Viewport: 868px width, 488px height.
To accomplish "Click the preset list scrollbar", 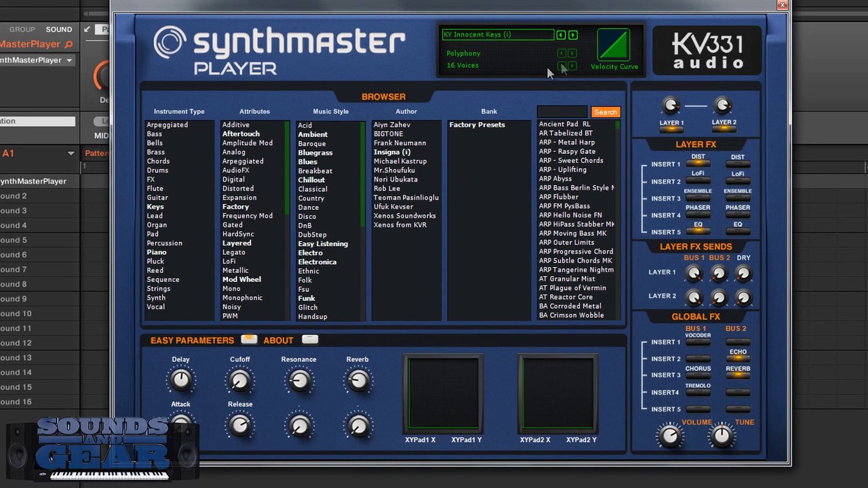I will pyautogui.click(x=618, y=219).
